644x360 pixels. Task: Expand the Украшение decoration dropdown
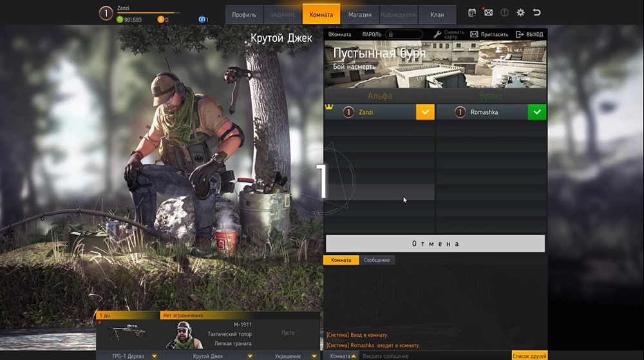(314, 355)
